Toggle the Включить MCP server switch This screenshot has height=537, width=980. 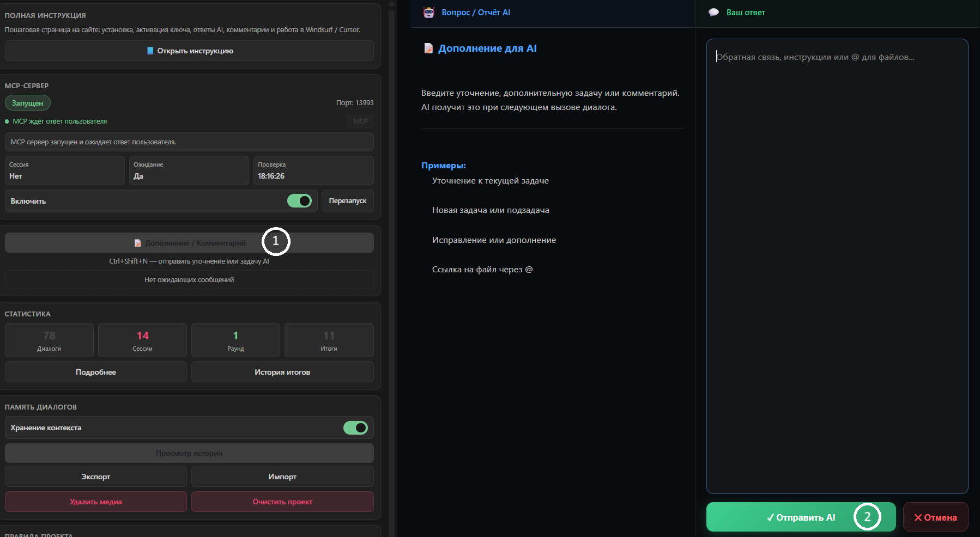click(299, 201)
